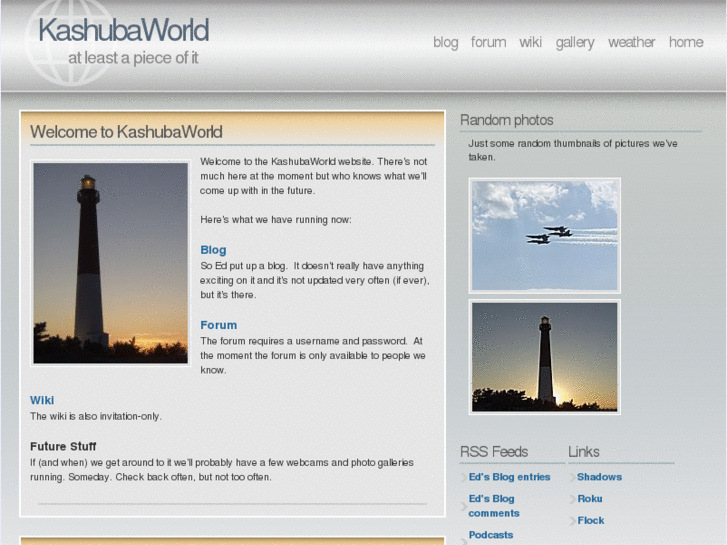Open the Blog heading link in welcome article
Image resolution: width=727 pixels, height=545 pixels.
coord(213,250)
